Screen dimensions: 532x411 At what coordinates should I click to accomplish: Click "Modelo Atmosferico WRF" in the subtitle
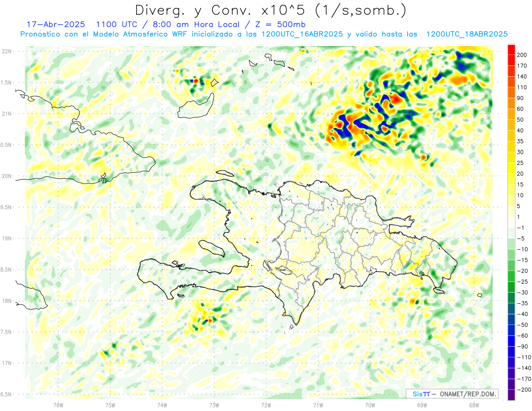pyautogui.click(x=140, y=34)
